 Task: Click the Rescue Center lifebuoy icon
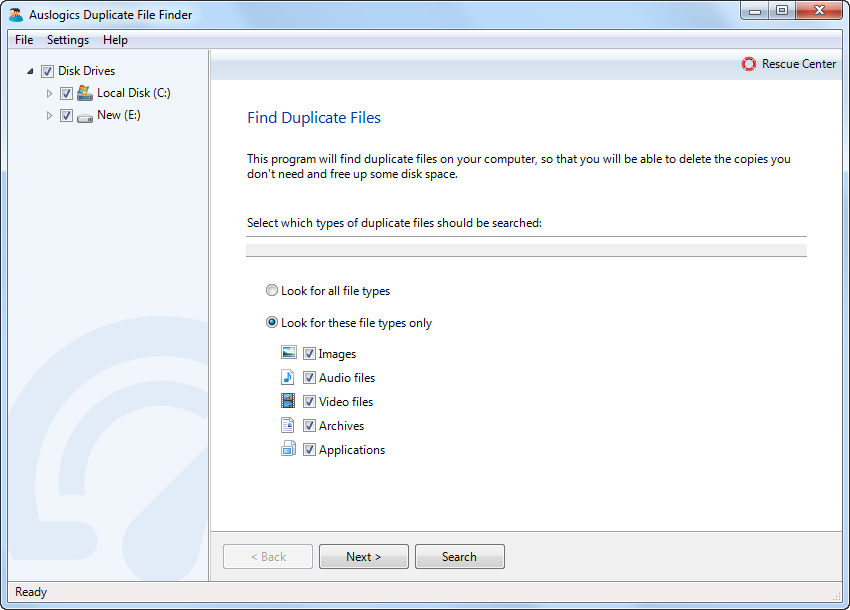click(749, 64)
